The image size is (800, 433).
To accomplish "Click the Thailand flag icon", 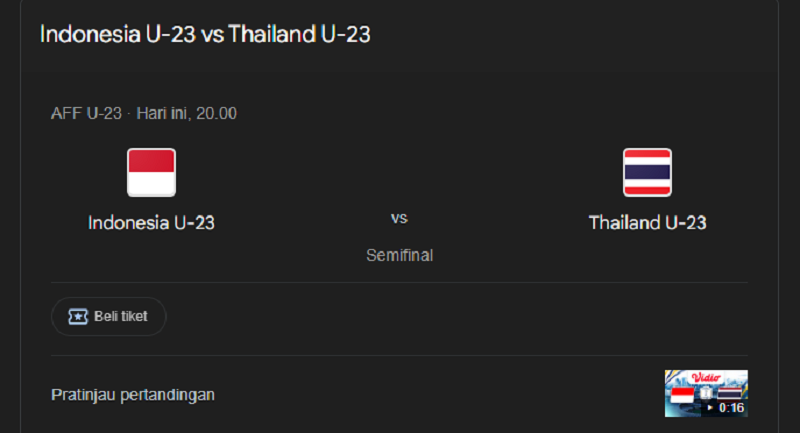I will point(647,172).
